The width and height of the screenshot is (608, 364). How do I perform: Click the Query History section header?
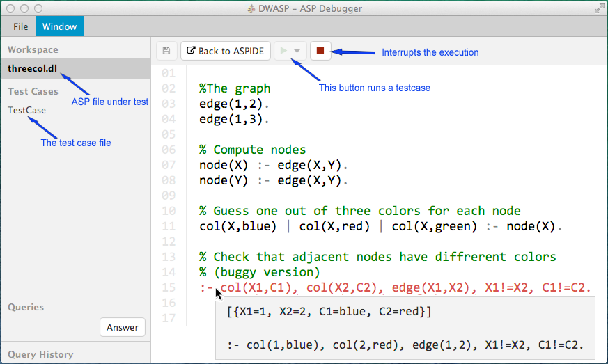coord(40,354)
